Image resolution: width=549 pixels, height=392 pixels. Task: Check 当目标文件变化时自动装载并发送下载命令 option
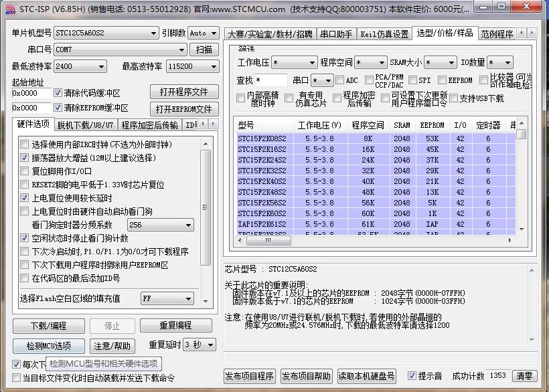[x=17, y=378]
